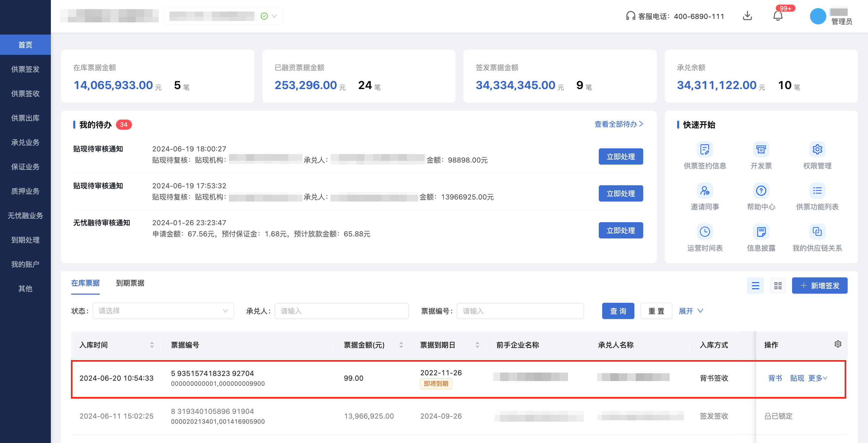Viewport: 868px width, 443px height.
Task: Open 查看全部待办 link
Action: pos(618,124)
